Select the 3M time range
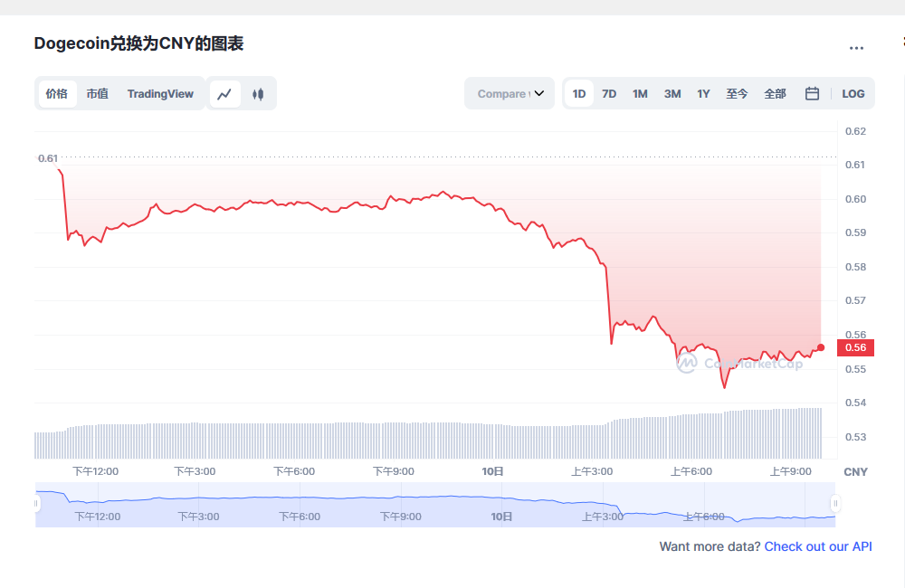This screenshot has width=905, height=588. click(x=672, y=93)
